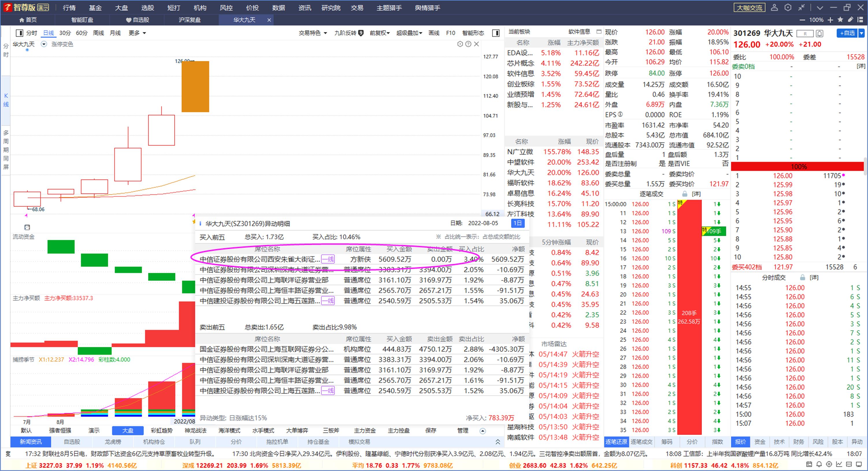Click the star favorites icon in tab bar
This screenshot has width=868, height=471.
pyautogui.click(x=840, y=20)
